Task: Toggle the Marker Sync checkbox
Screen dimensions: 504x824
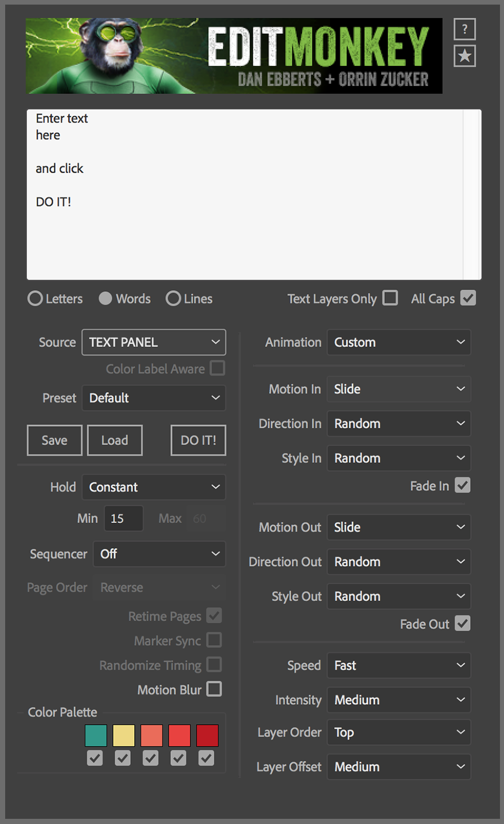Action: click(x=214, y=640)
